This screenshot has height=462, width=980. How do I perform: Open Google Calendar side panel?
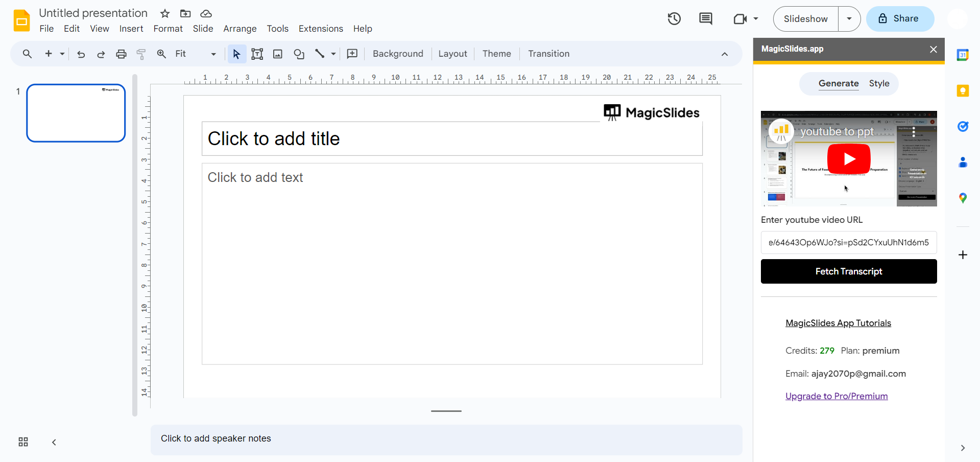coord(963,55)
